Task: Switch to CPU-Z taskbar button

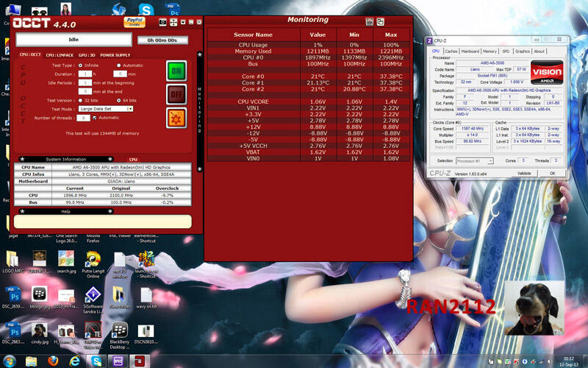Action: pyautogui.click(x=118, y=361)
